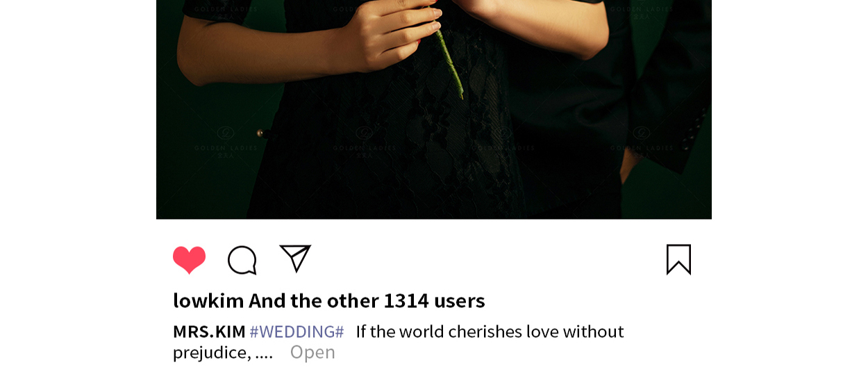Click the number 1314 in likes line

point(406,300)
